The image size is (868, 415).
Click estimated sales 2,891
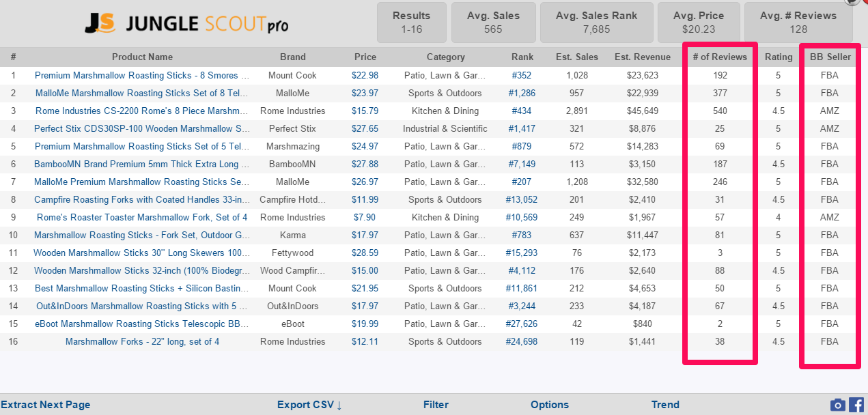tap(577, 111)
